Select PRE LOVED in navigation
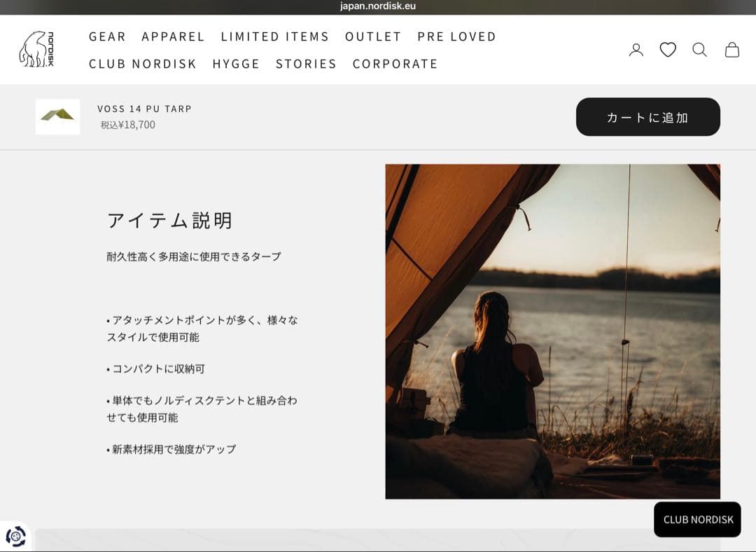The image size is (756, 552). point(456,36)
